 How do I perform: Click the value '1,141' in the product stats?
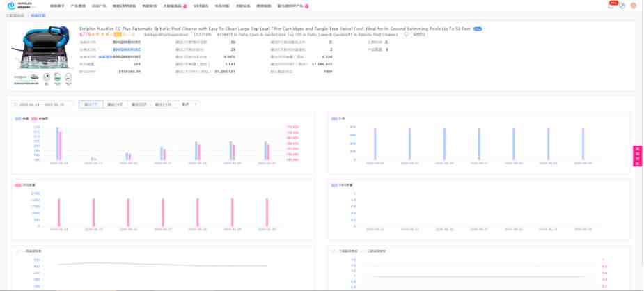[230, 64]
